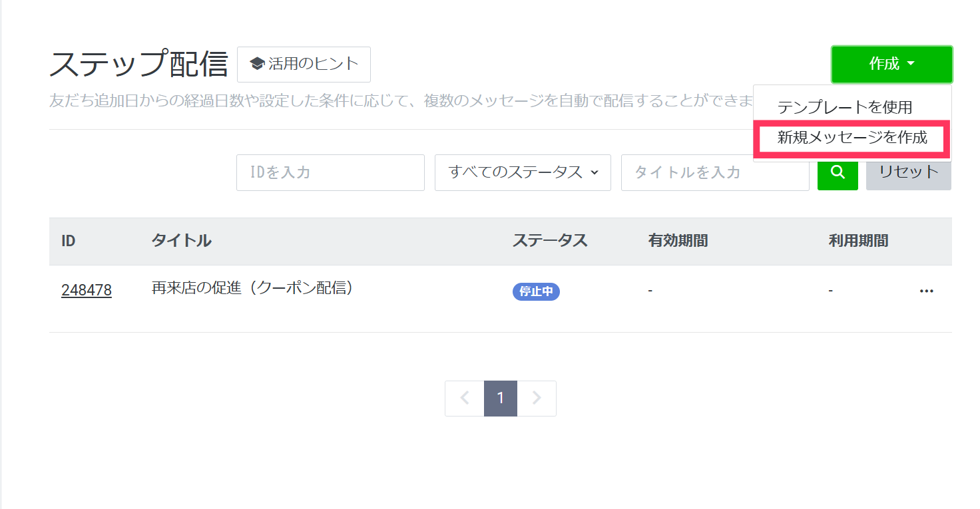The width and height of the screenshot is (980, 509).
Task: Click the 有効期間 column header
Action: (x=678, y=241)
